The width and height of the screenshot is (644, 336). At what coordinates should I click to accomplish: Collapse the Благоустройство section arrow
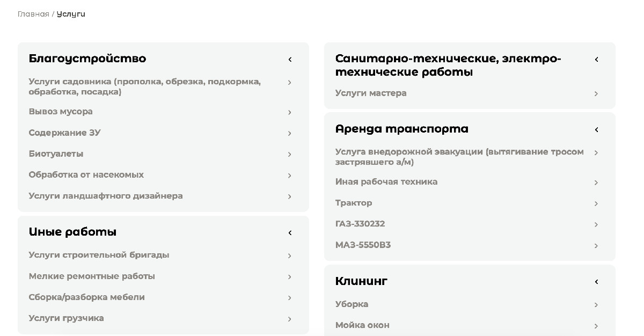[290, 60]
